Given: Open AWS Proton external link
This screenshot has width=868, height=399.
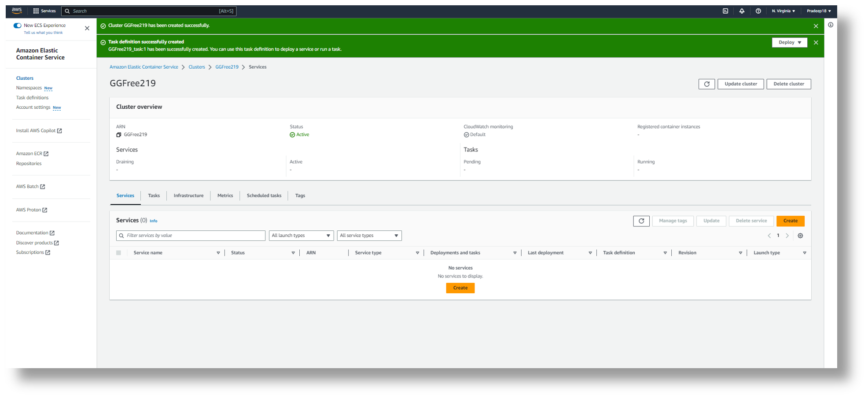Looking at the screenshot, I should [32, 210].
